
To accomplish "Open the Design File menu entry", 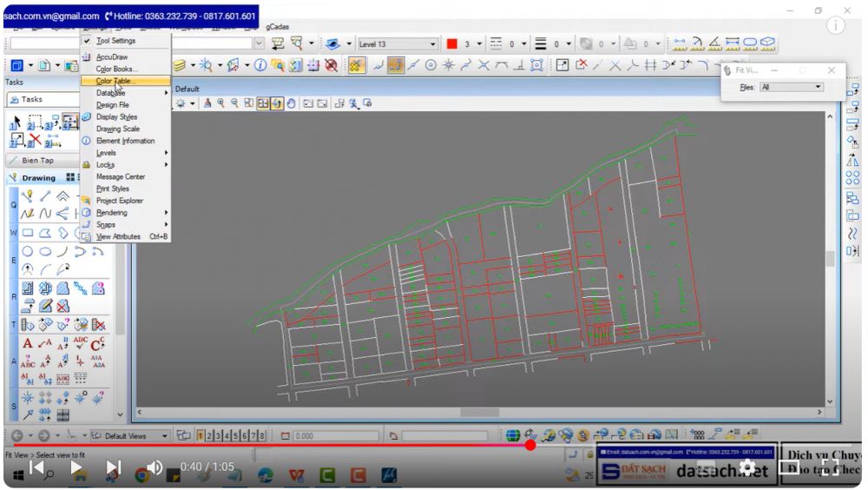I will click(x=113, y=105).
